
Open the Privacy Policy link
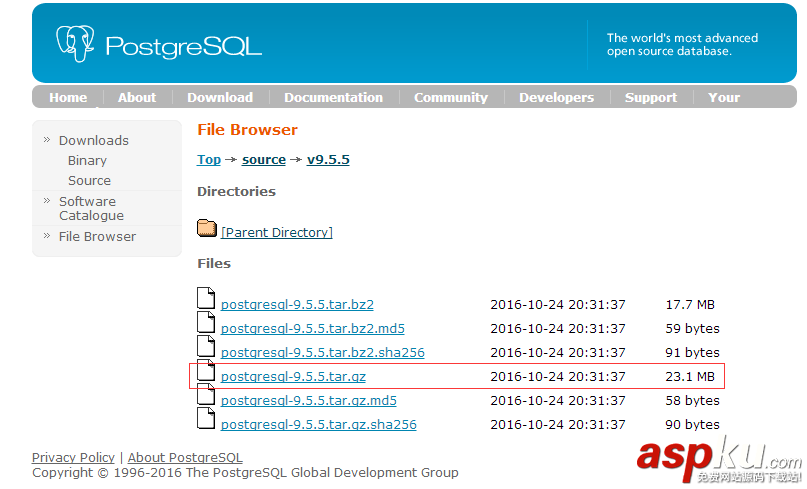coord(73,458)
